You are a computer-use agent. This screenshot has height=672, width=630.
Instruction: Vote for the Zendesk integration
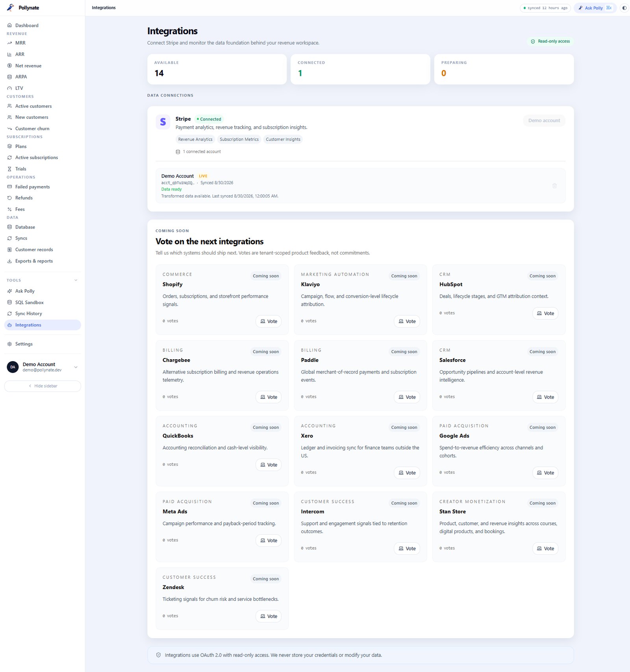point(269,616)
